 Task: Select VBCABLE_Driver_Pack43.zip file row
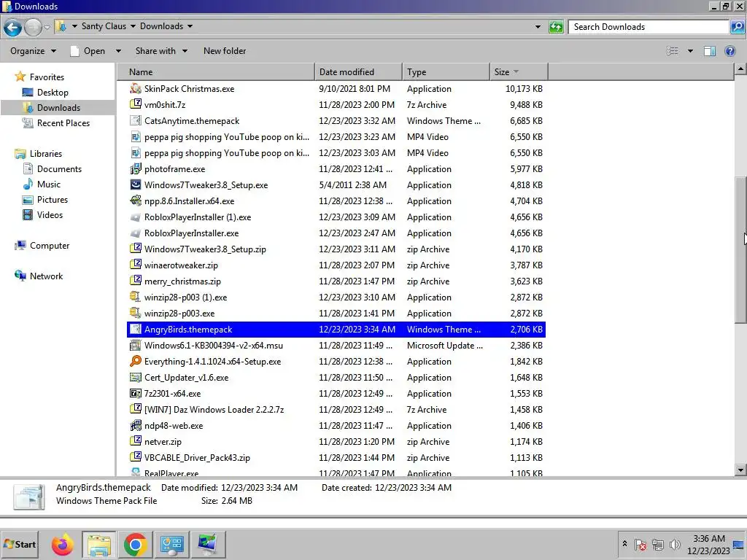336,458
